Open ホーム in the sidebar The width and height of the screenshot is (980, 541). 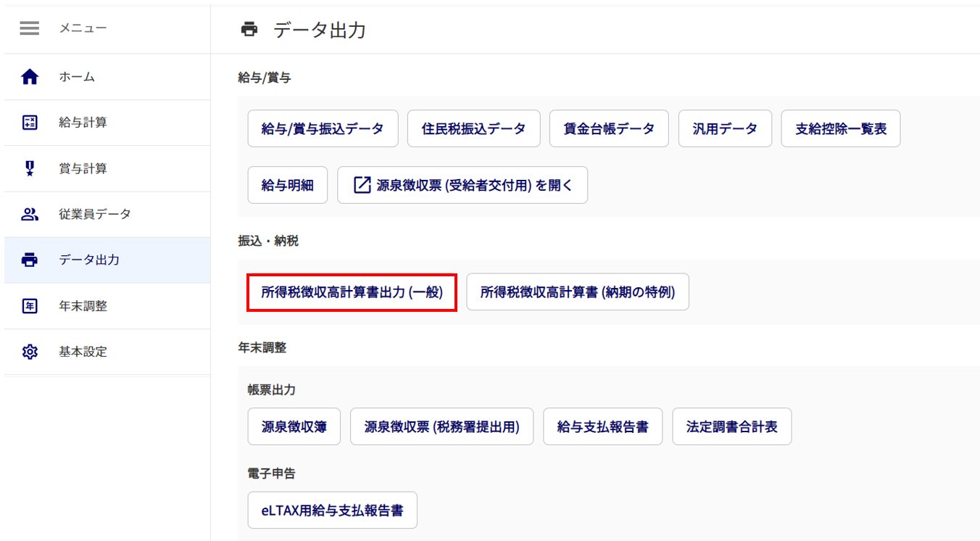click(x=107, y=77)
